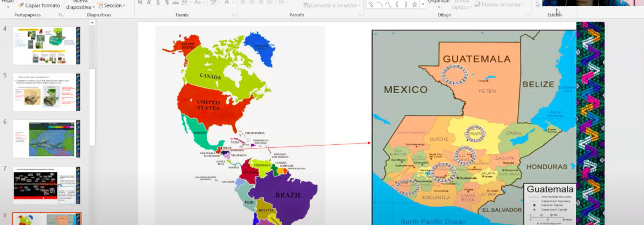Select the Americas map picture on slide
Screen dimensions: 644x225
tap(240, 126)
